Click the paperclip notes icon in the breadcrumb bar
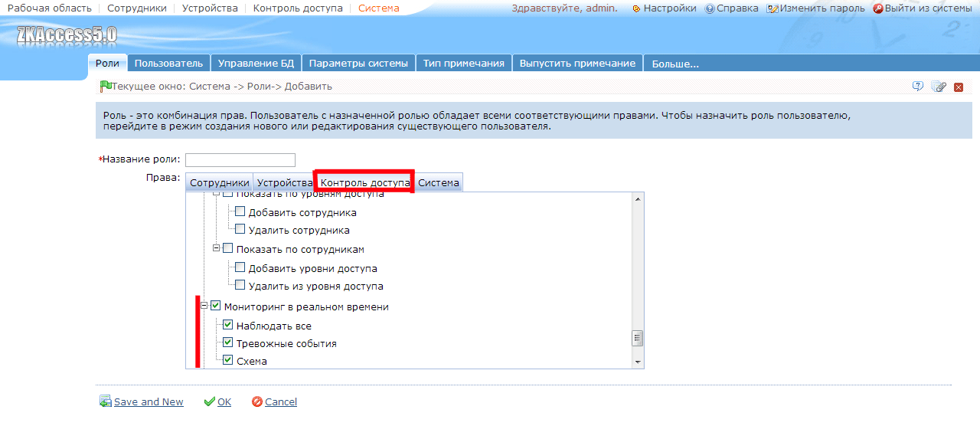 click(x=939, y=87)
